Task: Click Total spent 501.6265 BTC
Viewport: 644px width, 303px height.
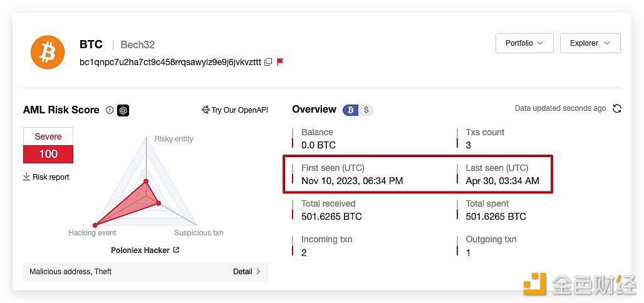Action: (x=496, y=217)
